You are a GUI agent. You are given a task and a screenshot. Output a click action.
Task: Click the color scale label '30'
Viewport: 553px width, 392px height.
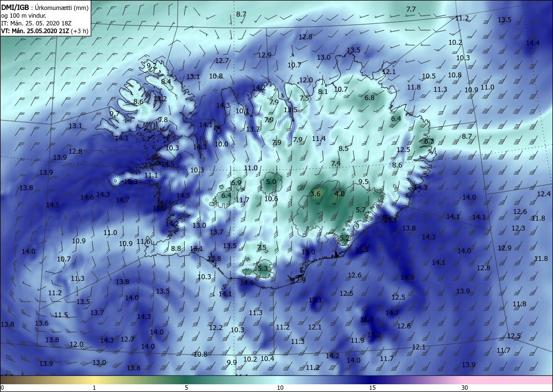(465, 388)
